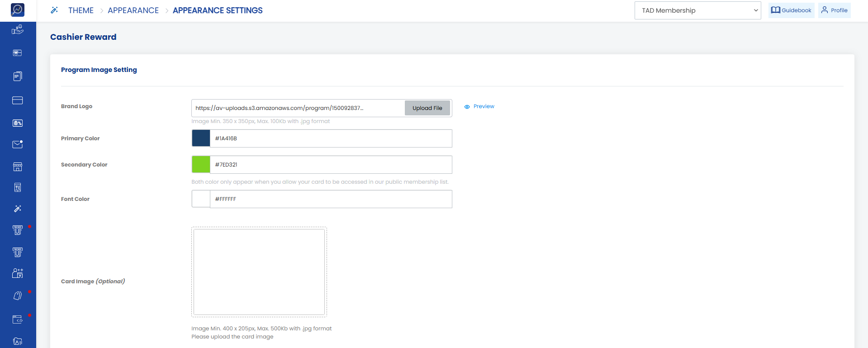Open the Profile button
This screenshot has height=348, width=868.
835,10
